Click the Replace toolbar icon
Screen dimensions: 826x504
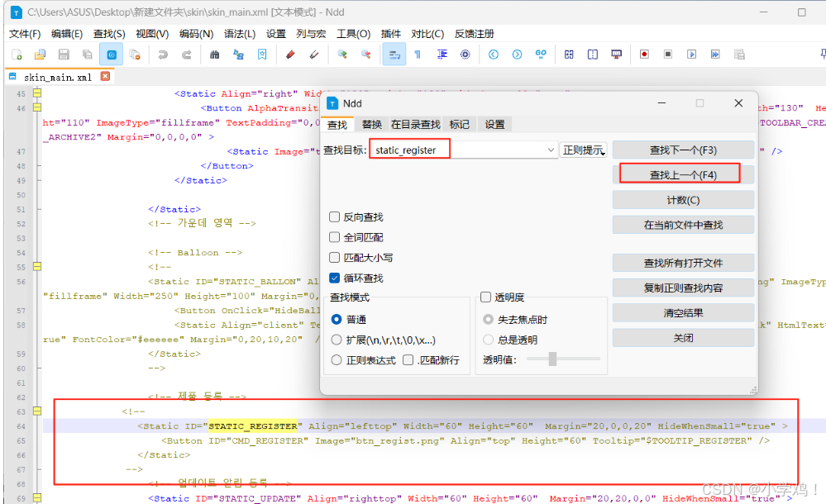click(x=239, y=55)
